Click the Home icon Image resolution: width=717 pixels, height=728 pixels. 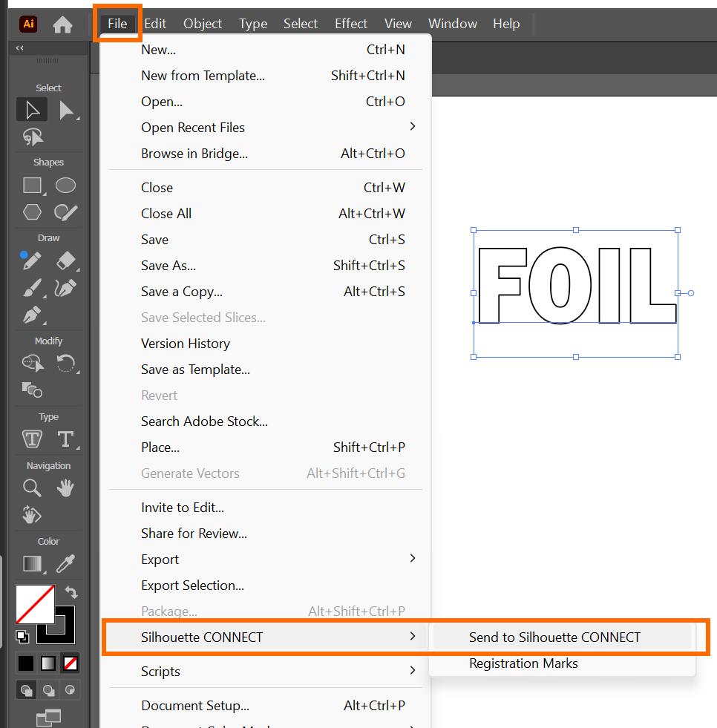tap(63, 24)
